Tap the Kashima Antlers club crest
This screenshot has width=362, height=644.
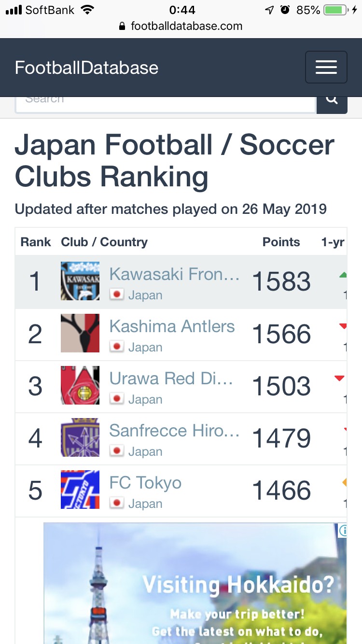coord(80,333)
